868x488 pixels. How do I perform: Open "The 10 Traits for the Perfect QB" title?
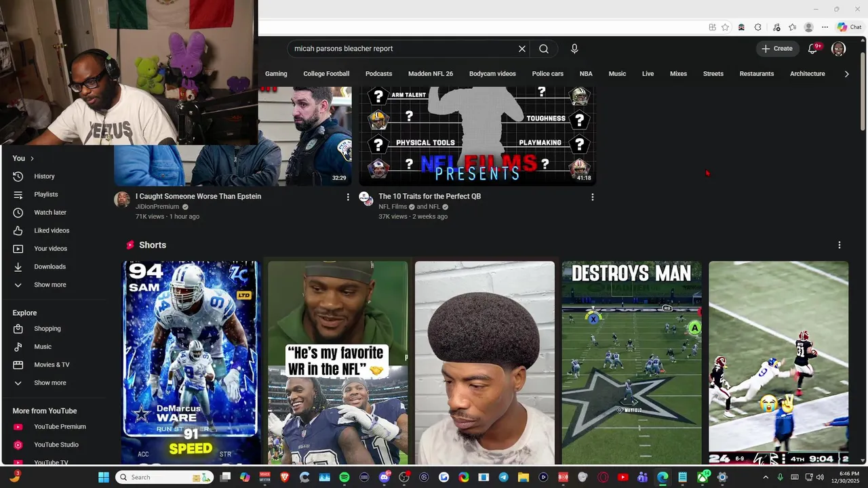[x=430, y=197]
